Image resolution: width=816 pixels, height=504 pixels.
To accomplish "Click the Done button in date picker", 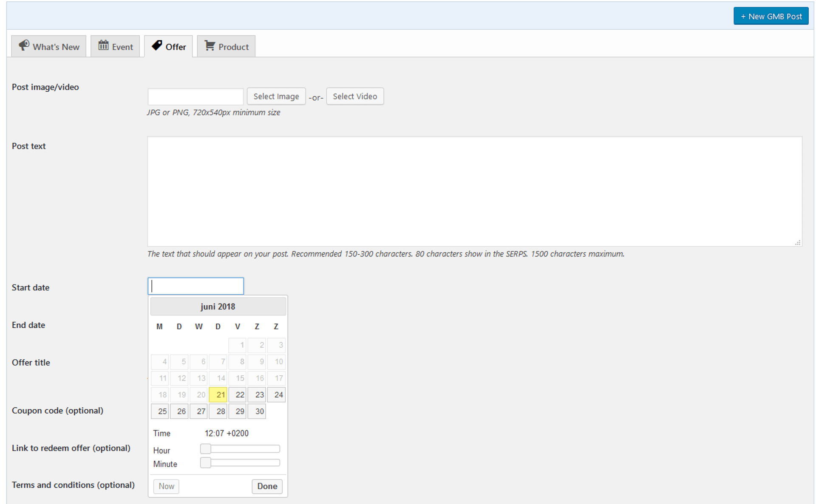I will [267, 486].
